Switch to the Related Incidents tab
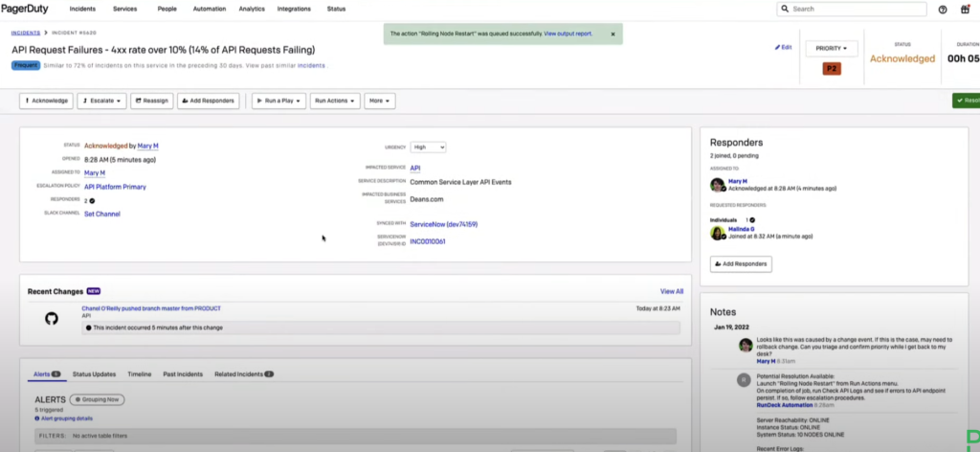Image resolution: width=980 pixels, height=452 pixels. 244,373
